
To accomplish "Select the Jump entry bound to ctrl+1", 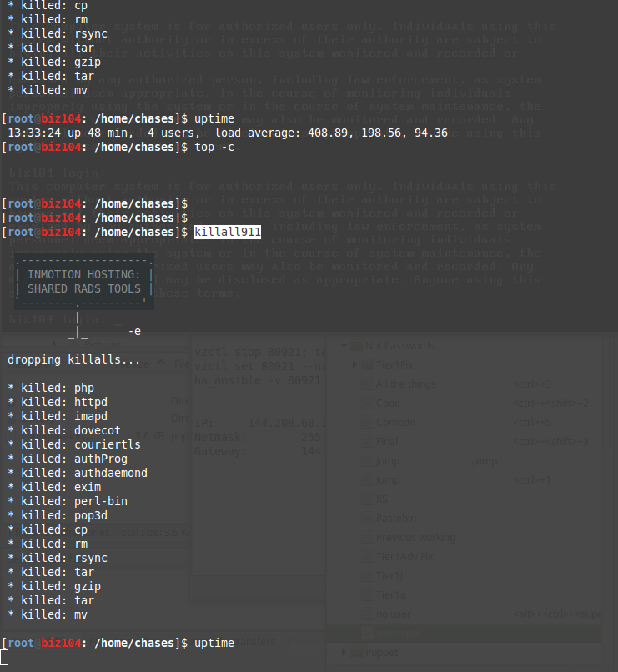I will (388, 480).
